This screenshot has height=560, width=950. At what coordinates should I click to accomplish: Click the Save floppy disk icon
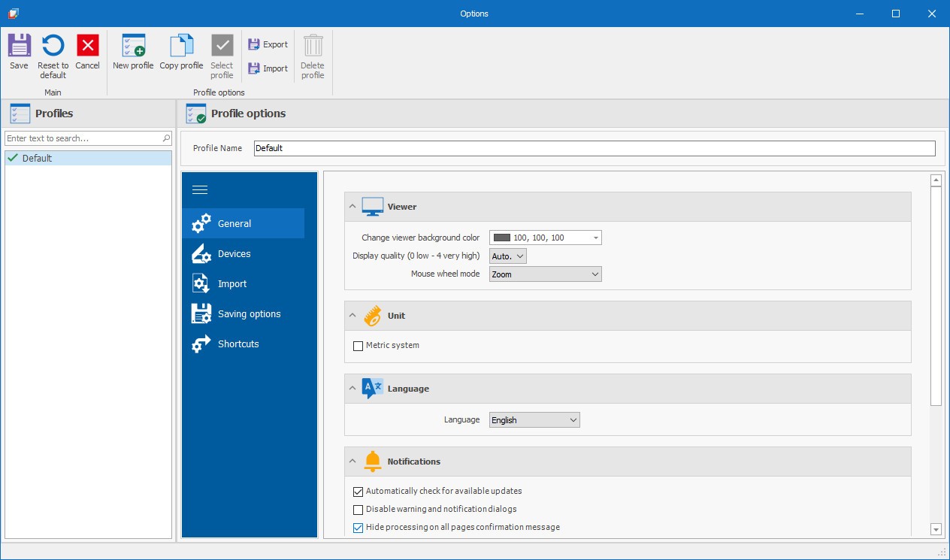[19, 45]
